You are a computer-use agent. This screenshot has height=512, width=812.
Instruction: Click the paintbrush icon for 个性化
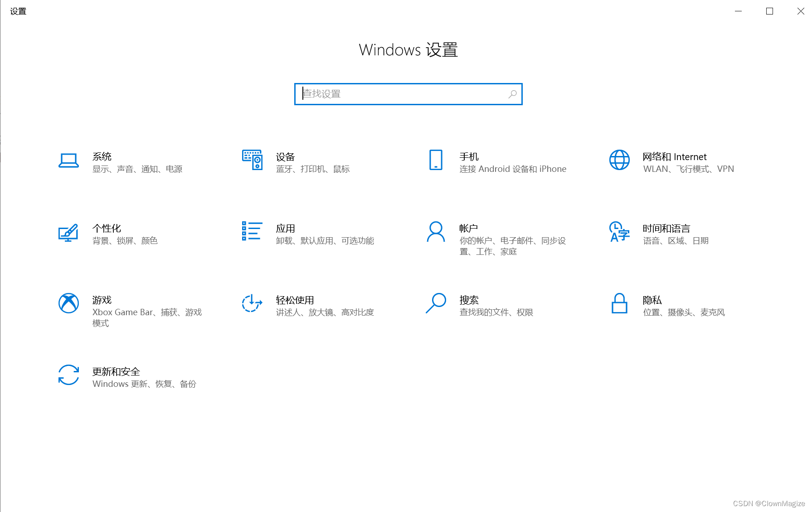click(x=68, y=233)
